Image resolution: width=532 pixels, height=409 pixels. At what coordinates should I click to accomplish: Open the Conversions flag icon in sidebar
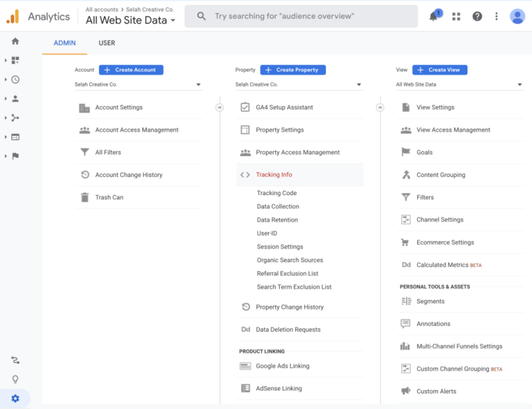(15, 156)
